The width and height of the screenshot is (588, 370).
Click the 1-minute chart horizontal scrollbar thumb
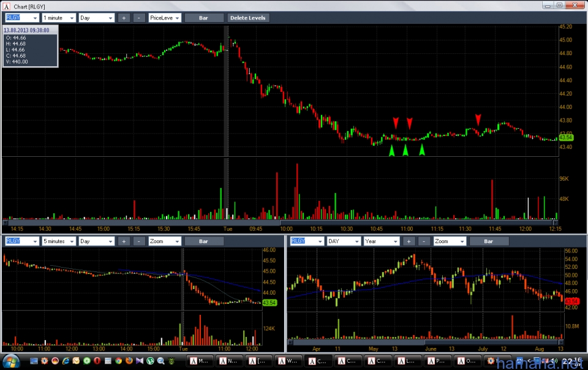[x=417, y=223]
